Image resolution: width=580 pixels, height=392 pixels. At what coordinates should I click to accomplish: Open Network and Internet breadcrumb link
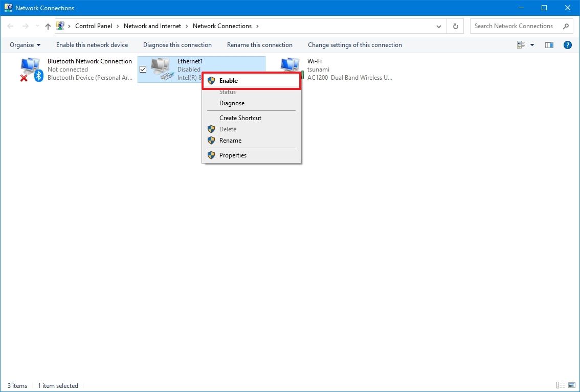tap(152, 26)
